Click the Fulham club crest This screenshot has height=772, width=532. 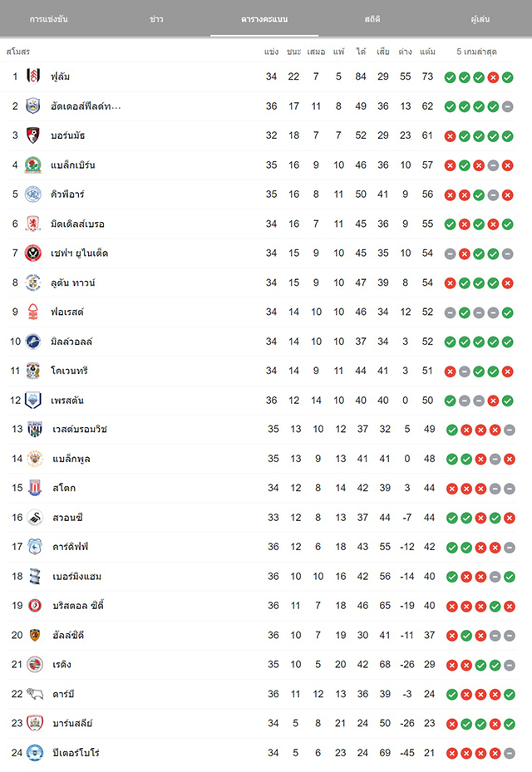33,76
